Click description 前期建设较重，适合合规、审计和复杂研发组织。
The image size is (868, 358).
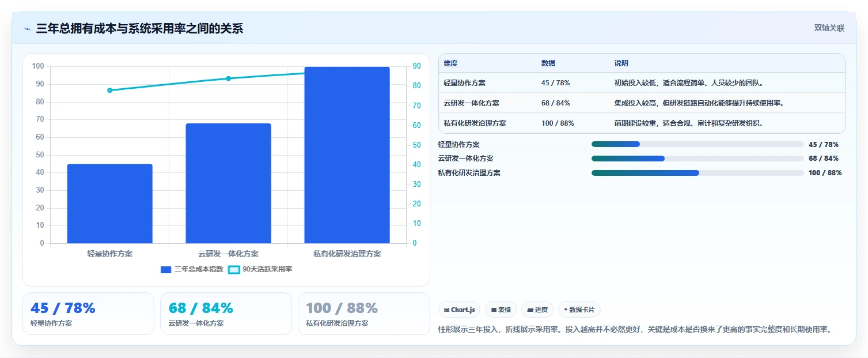(690, 123)
